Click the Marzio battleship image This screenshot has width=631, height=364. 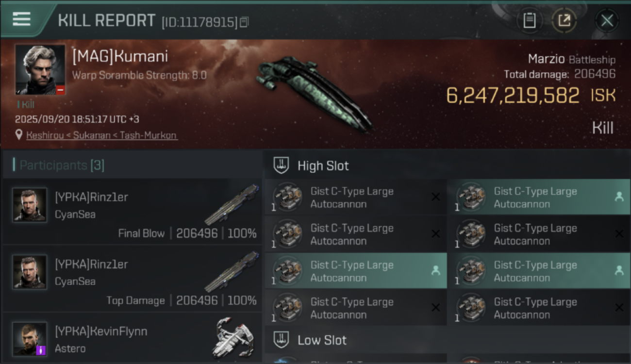(313, 92)
